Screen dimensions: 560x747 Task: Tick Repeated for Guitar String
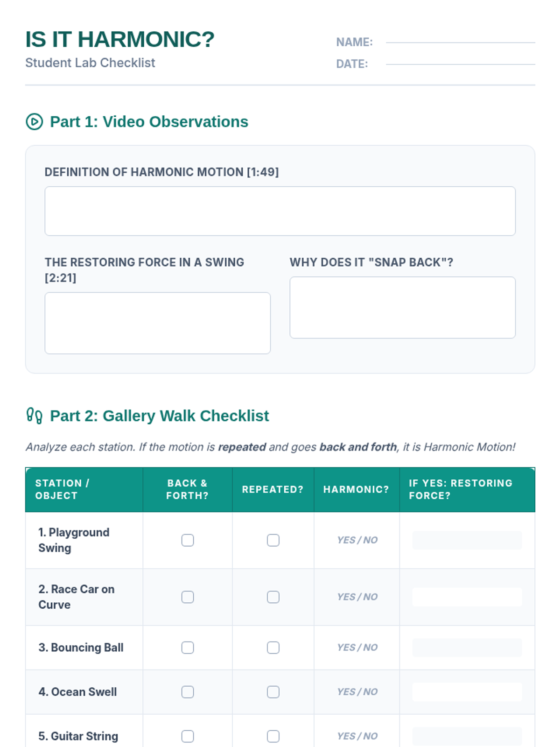pos(273,736)
